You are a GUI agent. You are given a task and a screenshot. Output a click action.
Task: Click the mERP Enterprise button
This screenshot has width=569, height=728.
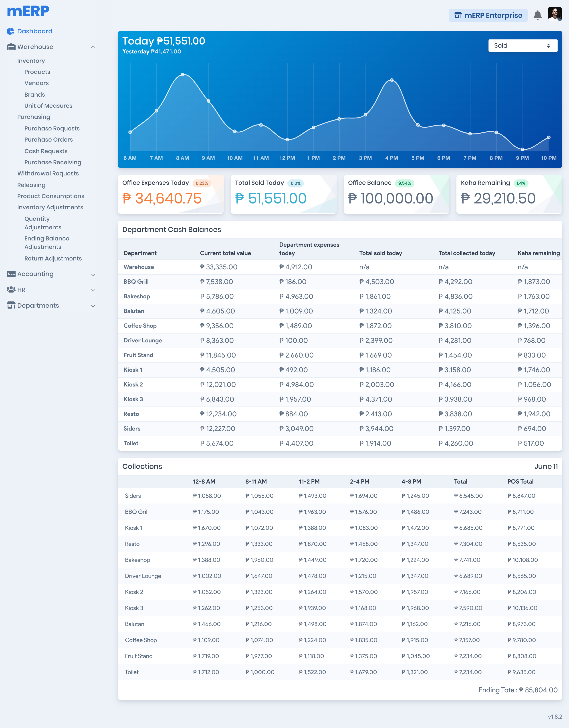[488, 15]
